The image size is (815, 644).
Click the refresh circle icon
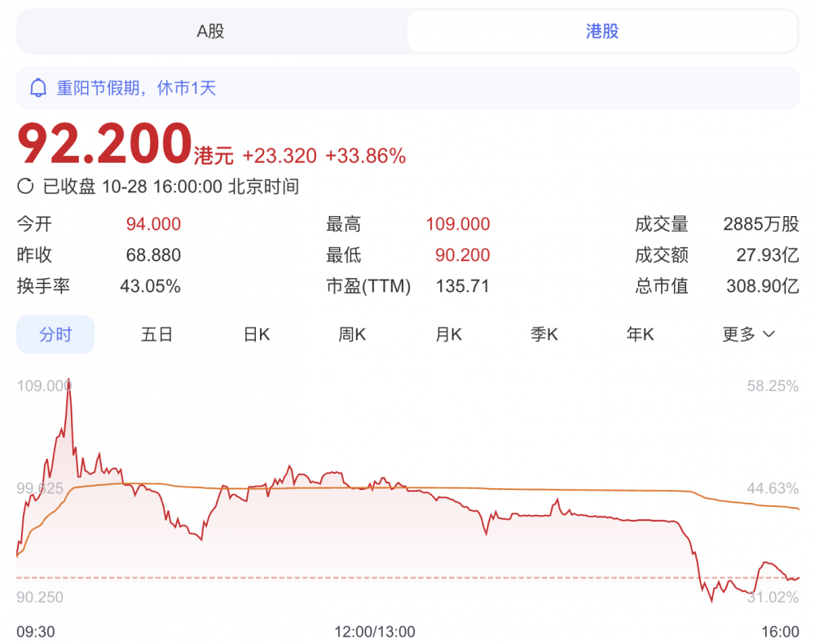[x=26, y=187]
